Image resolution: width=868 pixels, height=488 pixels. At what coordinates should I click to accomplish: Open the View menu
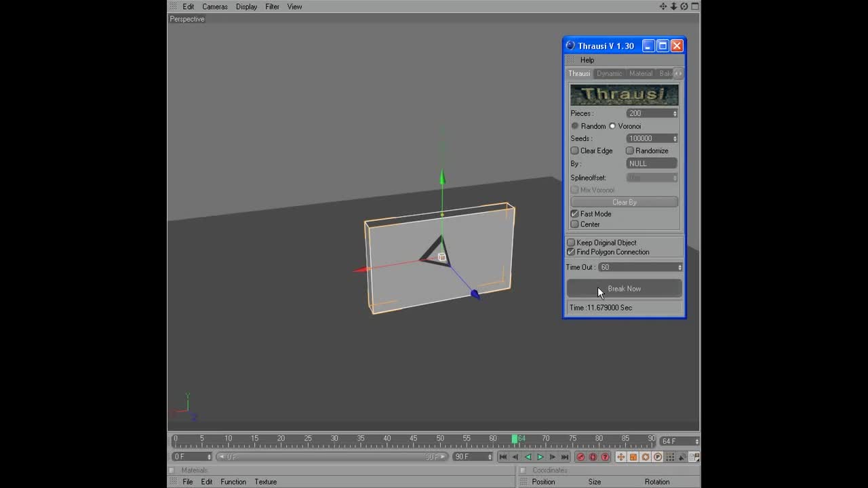point(294,6)
